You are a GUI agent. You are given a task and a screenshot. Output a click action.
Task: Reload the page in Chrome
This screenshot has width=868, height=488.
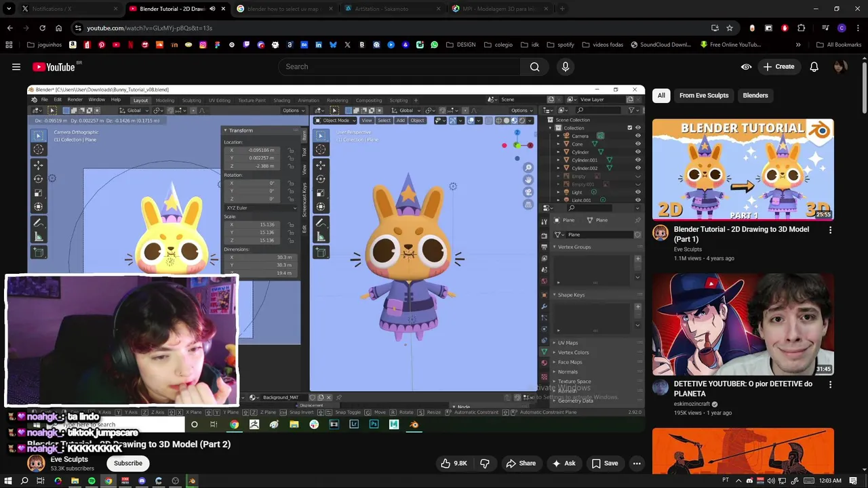point(42,28)
